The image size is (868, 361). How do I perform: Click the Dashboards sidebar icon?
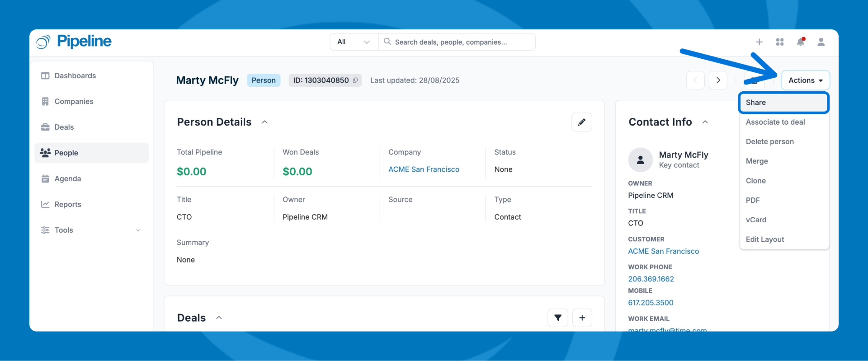pos(45,75)
